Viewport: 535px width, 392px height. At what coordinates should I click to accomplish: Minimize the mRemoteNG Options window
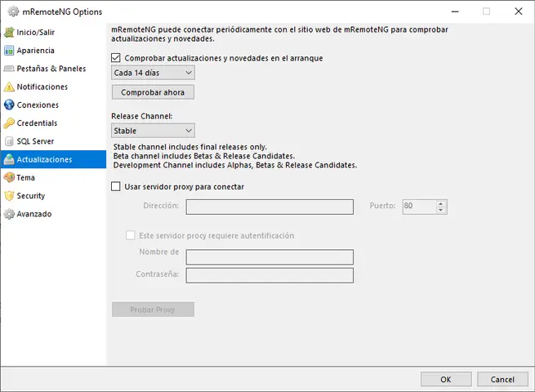pyautogui.click(x=455, y=11)
